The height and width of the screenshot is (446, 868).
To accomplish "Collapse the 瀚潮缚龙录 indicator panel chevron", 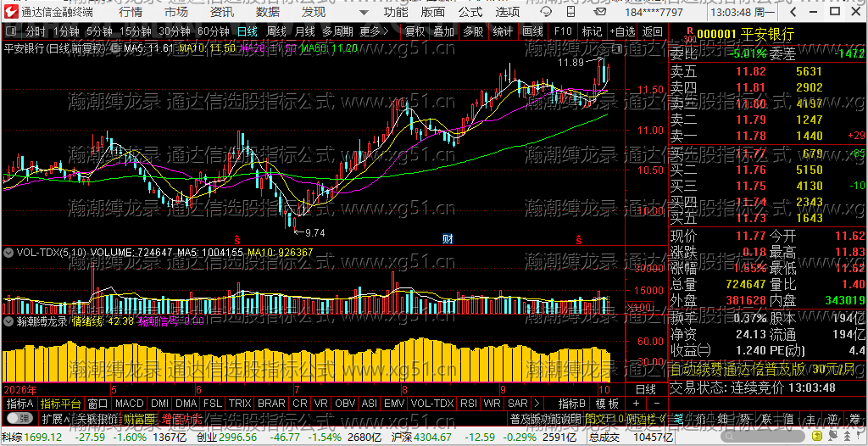I will pyautogui.click(x=8, y=321).
